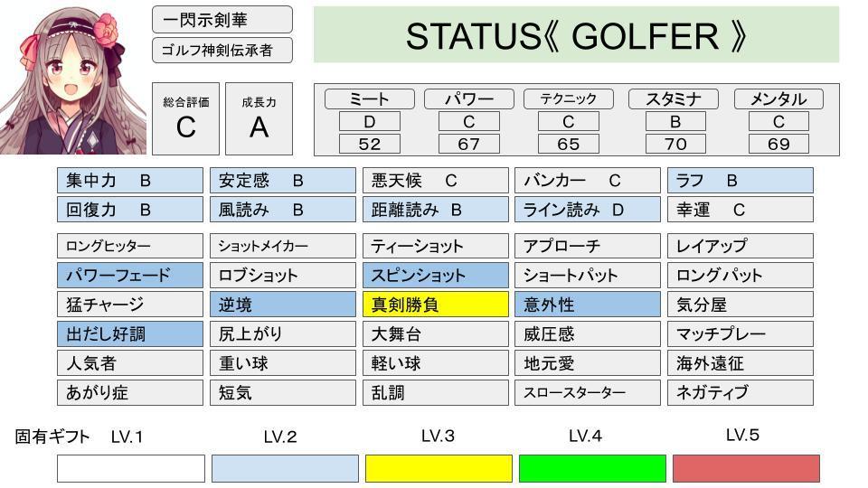The height and width of the screenshot is (488, 868).
Task: Toggle the yellow 真剣勝負 skill
Action: click(435, 305)
